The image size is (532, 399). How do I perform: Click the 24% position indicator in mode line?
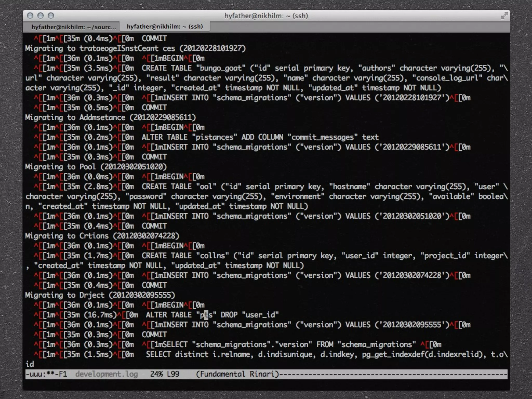[156, 374]
